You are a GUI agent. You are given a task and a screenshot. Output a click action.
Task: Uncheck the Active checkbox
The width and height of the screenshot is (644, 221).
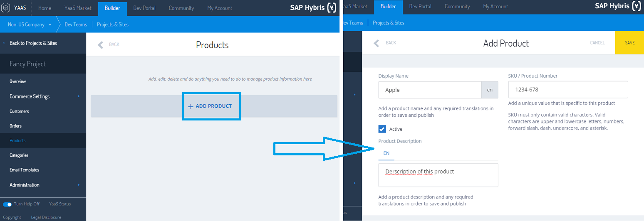click(x=382, y=129)
